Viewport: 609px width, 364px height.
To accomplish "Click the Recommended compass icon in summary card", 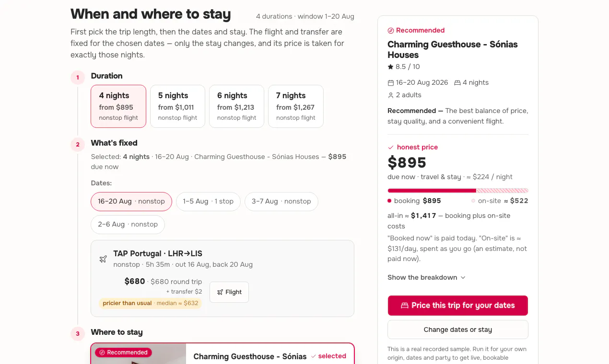I will tap(391, 31).
